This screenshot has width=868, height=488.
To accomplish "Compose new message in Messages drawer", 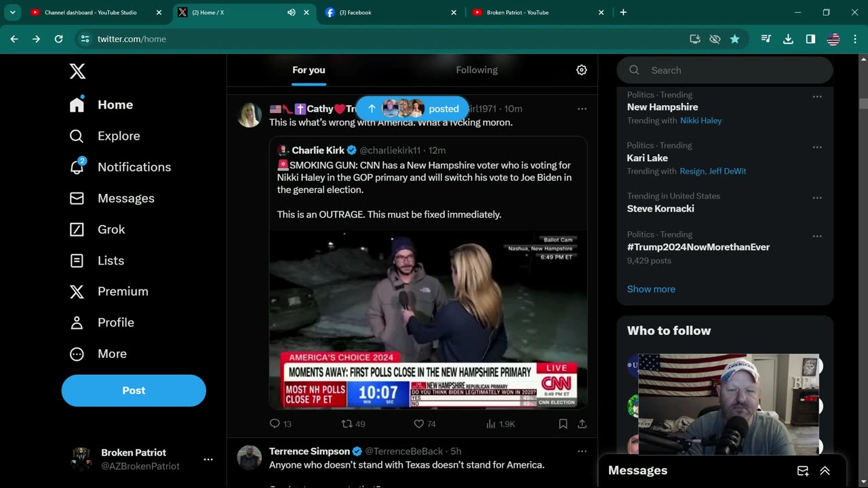I will (x=803, y=471).
